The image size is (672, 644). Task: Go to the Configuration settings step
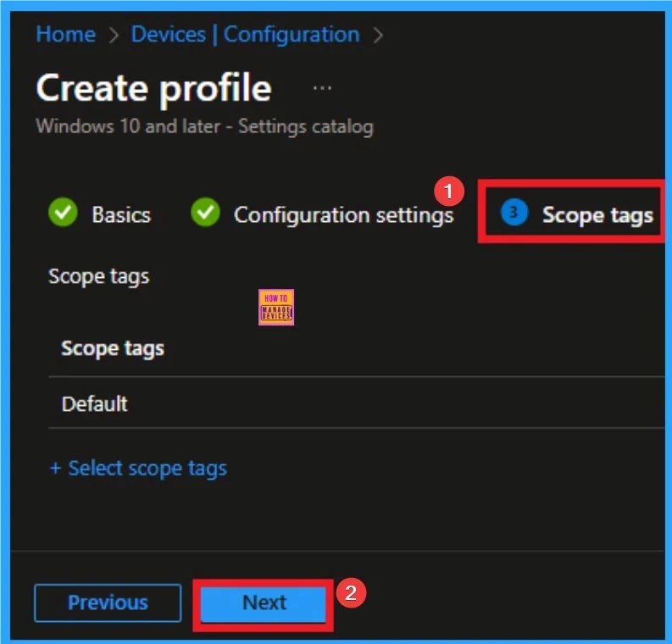[x=343, y=215]
